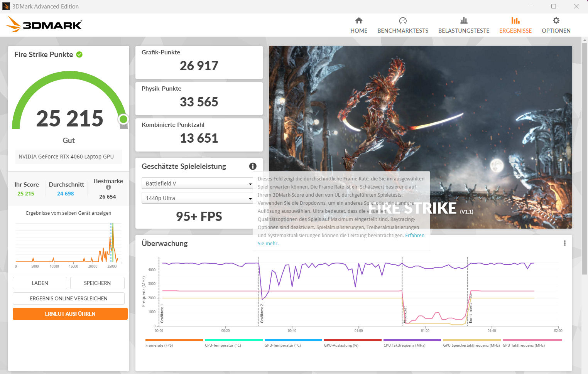Viewport: 588px width, 374px height.
Task: Open the Battlefield V game dropdown
Action: [x=197, y=184]
